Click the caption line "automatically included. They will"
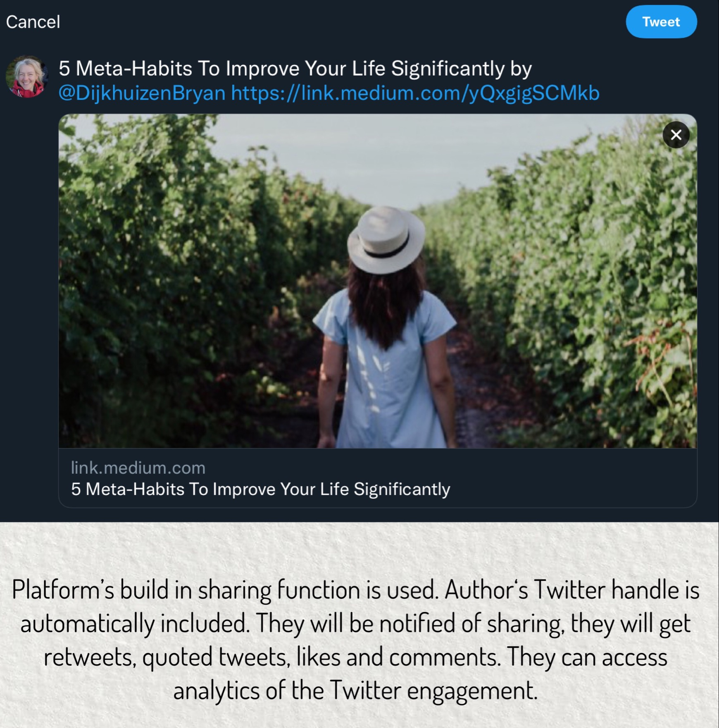719x728 pixels. point(355,623)
